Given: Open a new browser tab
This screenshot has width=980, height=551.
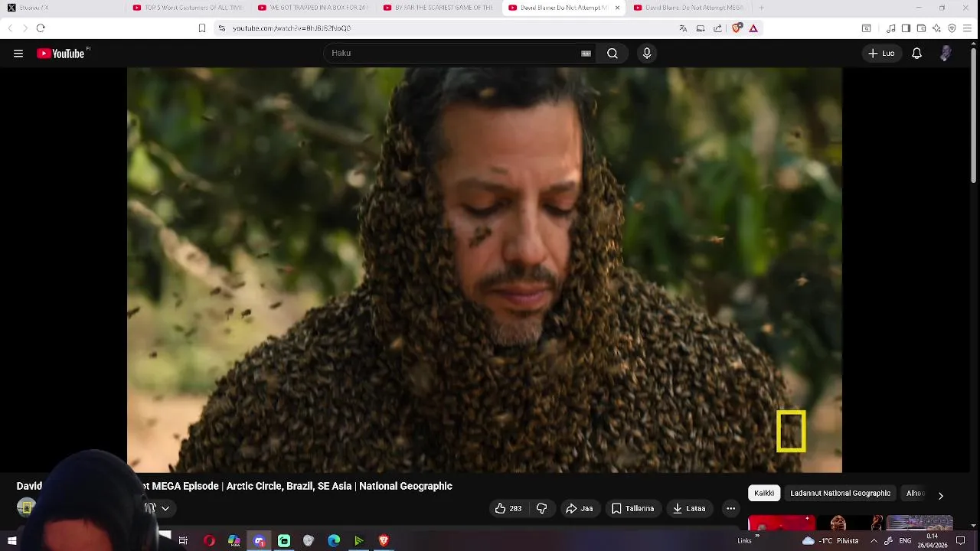Looking at the screenshot, I should [x=761, y=8].
